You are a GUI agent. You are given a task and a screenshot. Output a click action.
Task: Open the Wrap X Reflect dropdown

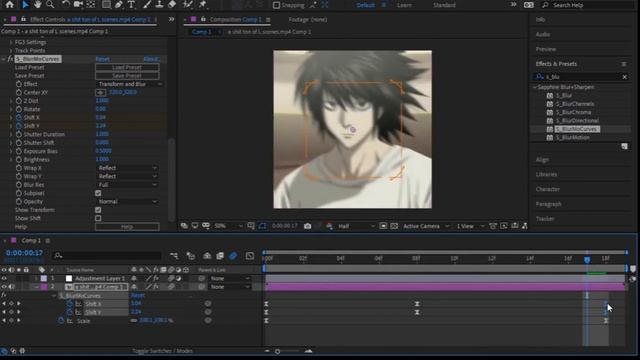tap(127, 168)
